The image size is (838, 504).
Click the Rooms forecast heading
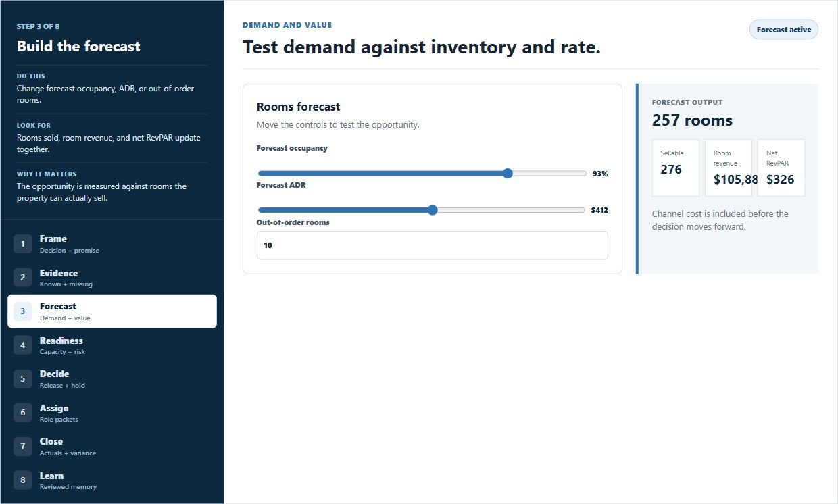click(x=298, y=107)
